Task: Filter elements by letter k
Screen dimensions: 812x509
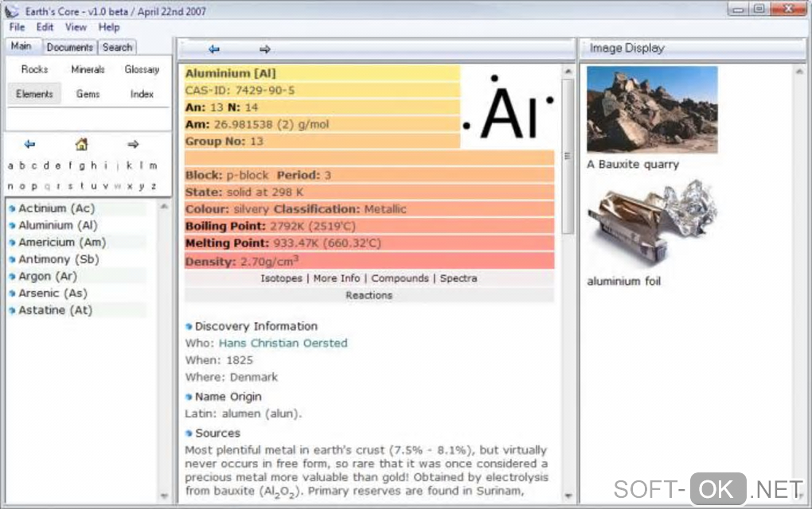Action: click(129, 165)
